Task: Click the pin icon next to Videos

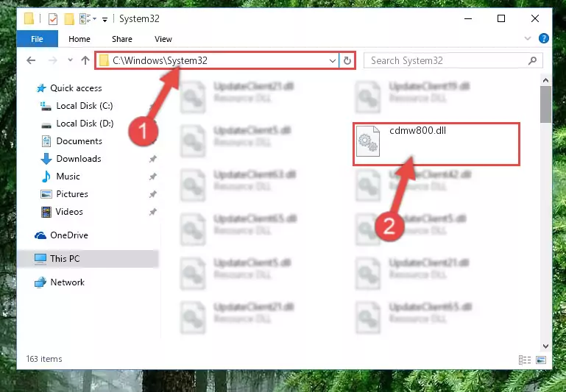Action: [x=152, y=212]
